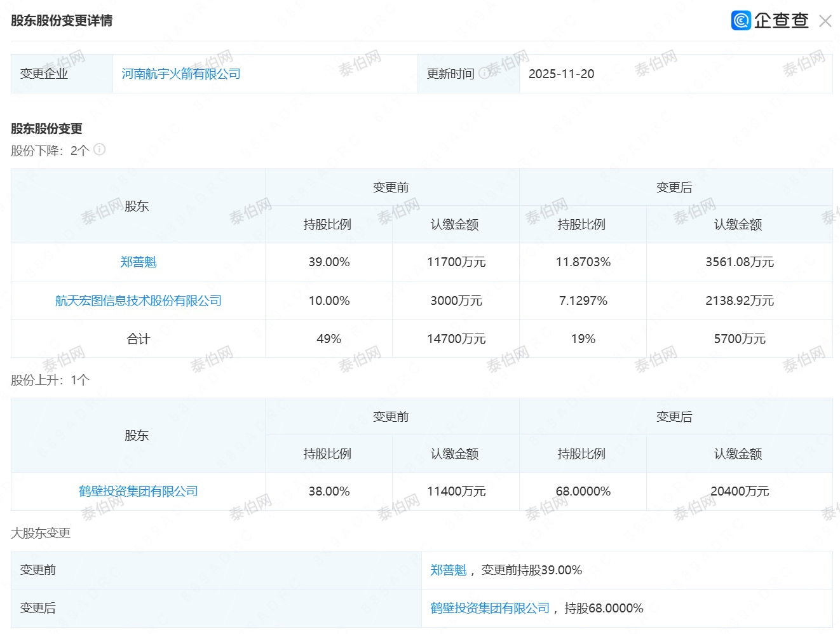Open 鹤壁投资集团有限公司 in the share increase table
The height and width of the screenshot is (634, 840).
[138, 491]
